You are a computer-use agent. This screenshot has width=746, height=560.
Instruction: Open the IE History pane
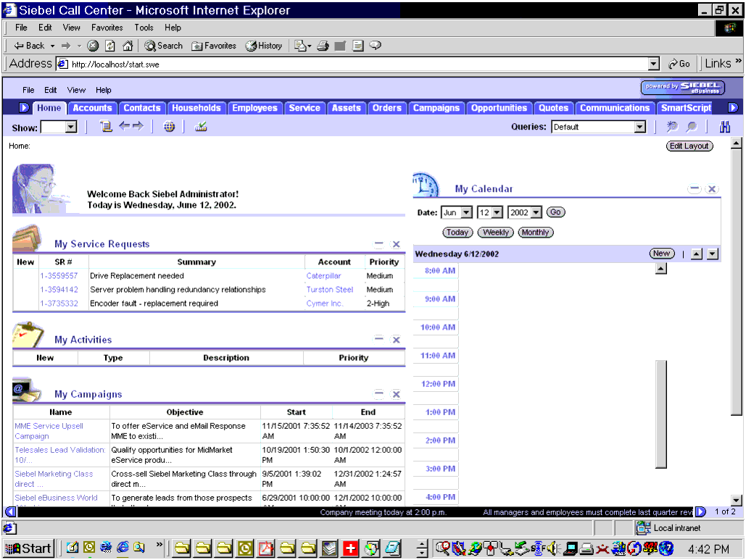click(264, 46)
